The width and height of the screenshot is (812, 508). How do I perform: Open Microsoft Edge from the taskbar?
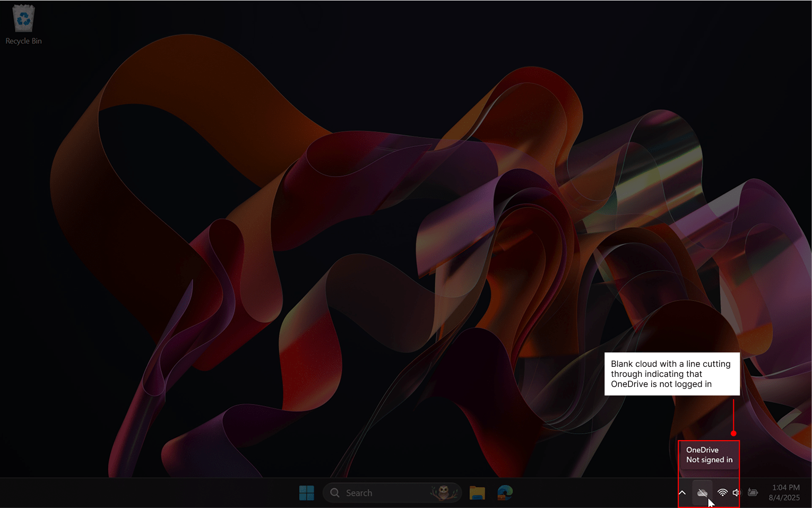(505, 493)
